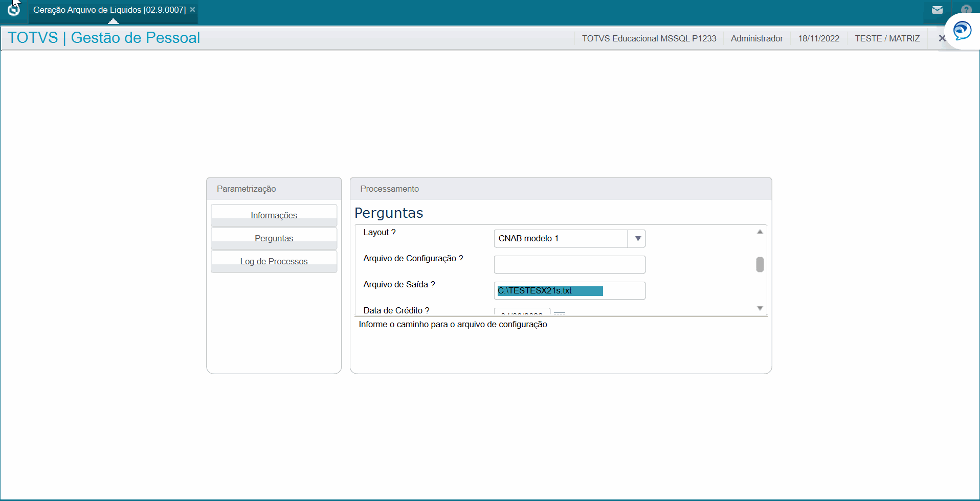Open the chat assistant bubble icon

coord(962,31)
